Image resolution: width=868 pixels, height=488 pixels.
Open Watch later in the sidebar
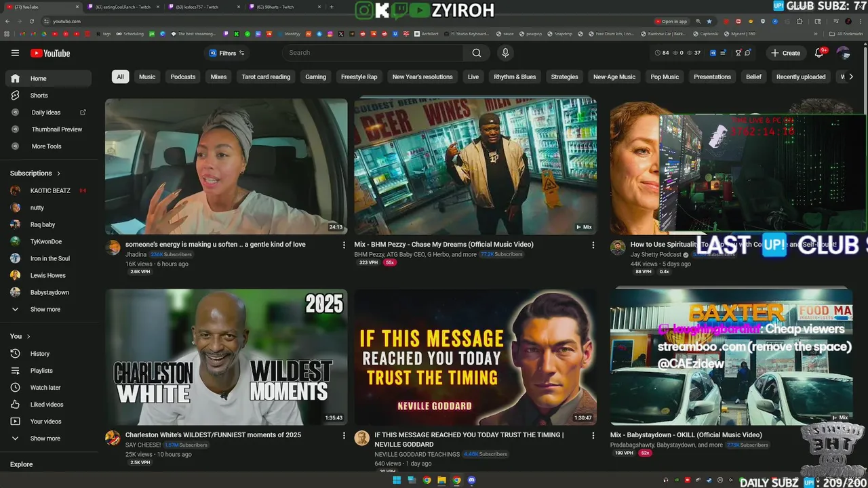(45, 388)
